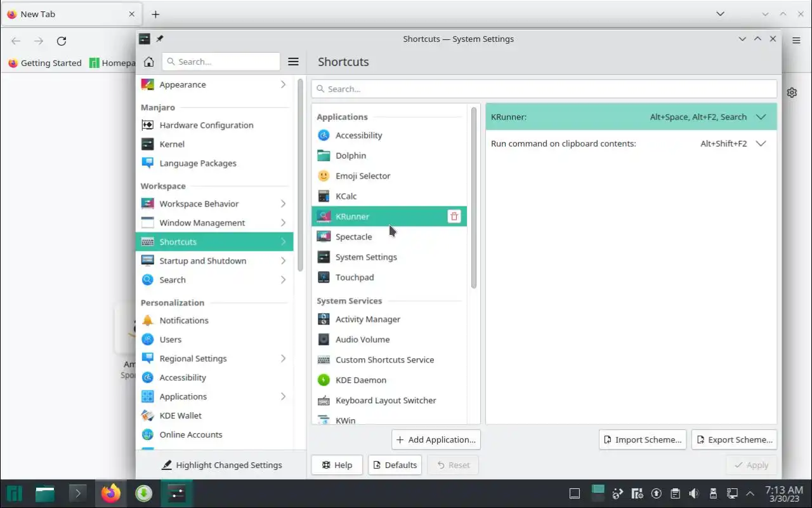812x508 pixels.
Task: Click the Kernel icon in sidebar
Action: click(148, 144)
